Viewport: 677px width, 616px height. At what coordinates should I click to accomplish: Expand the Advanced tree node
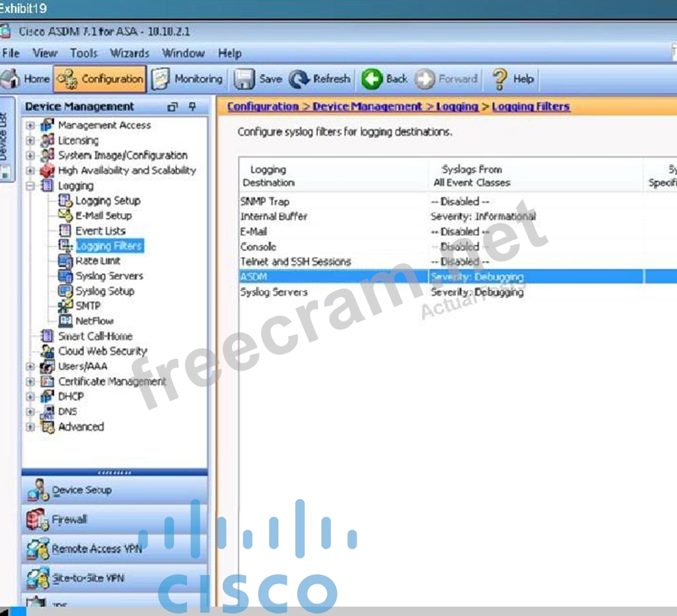(x=30, y=427)
